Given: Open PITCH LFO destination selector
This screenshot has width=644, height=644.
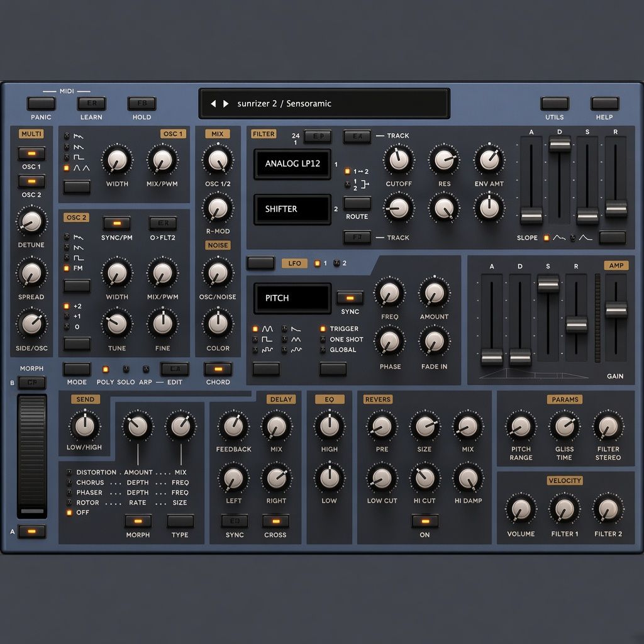Looking at the screenshot, I should 292,298.
